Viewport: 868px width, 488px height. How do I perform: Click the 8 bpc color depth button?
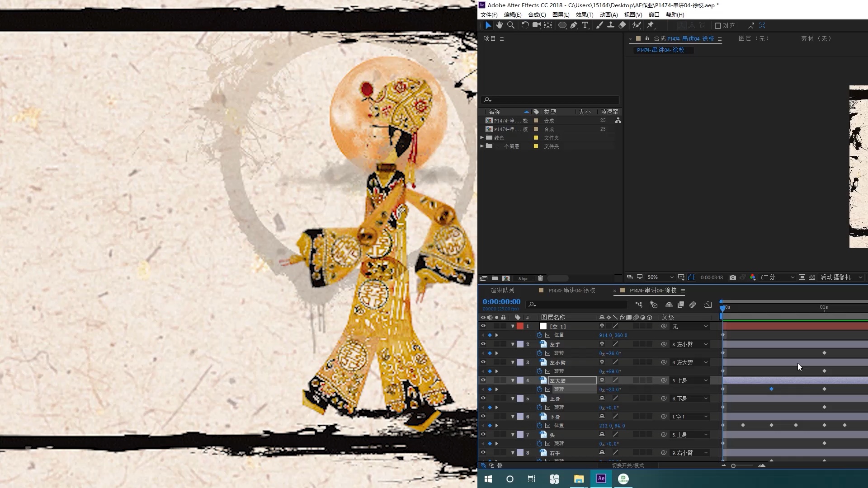(523, 279)
